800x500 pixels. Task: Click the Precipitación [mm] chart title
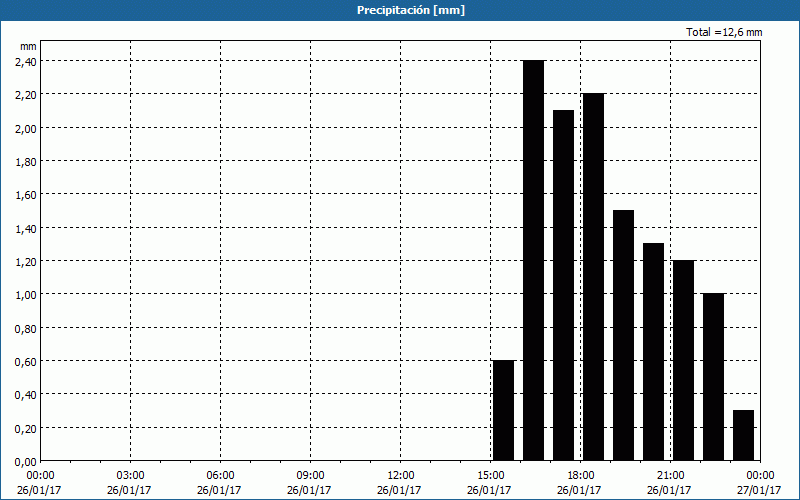[411, 10]
